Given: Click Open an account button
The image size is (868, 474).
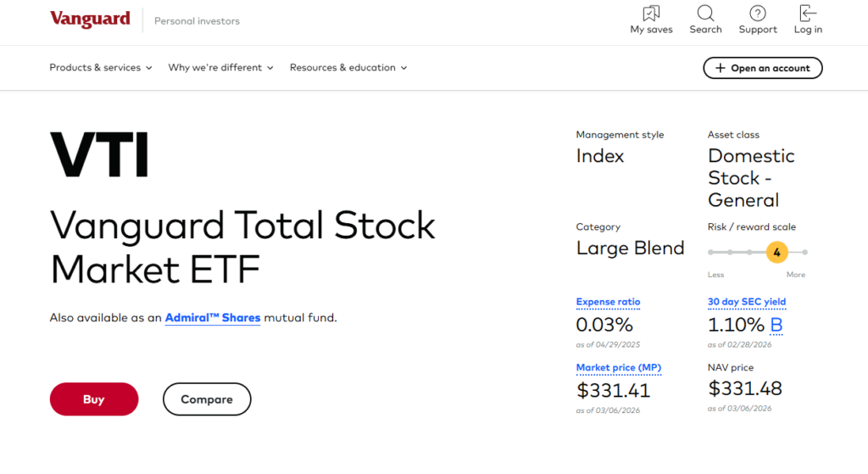Looking at the screenshot, I should tap(762, 68).
